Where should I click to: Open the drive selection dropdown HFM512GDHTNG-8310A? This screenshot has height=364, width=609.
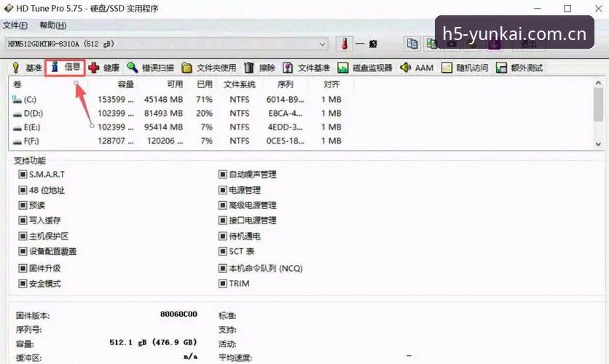[167, 44]
